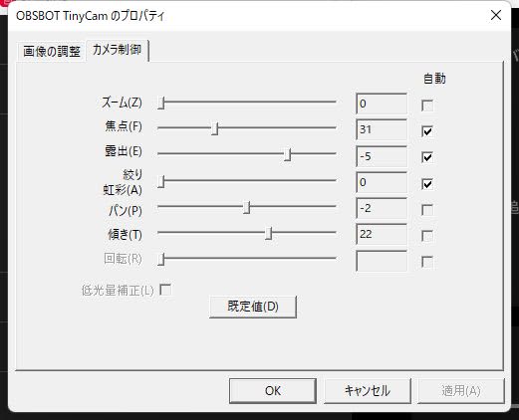Click the 絞り虹彩(A) slider thumb
This screenshot has height=420, width=519.
pos(161,182)
